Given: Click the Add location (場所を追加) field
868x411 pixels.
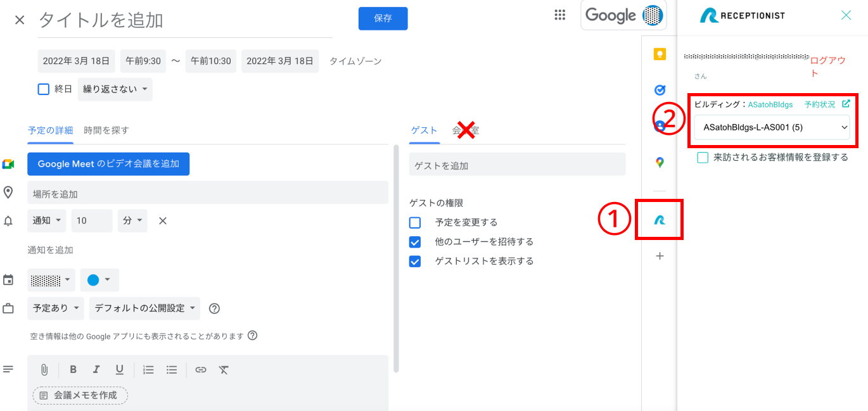Looking at the screenshot, I should coord(207,193).
